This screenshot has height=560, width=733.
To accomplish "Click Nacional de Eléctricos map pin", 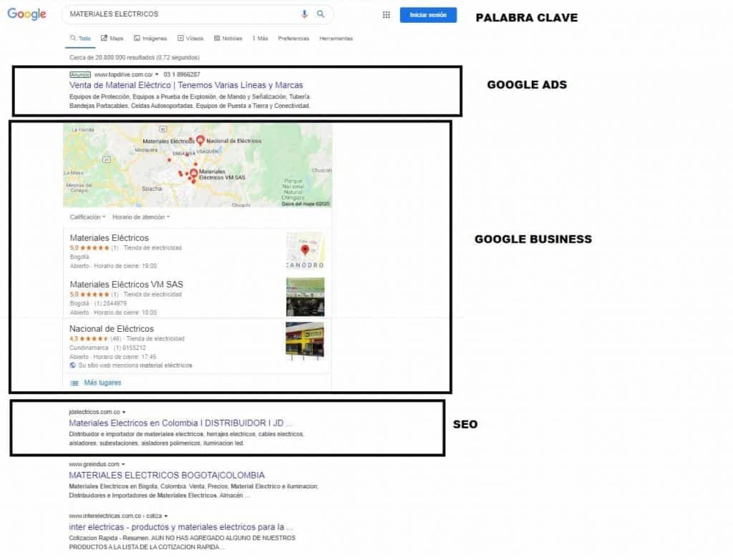I will (200, 139).
